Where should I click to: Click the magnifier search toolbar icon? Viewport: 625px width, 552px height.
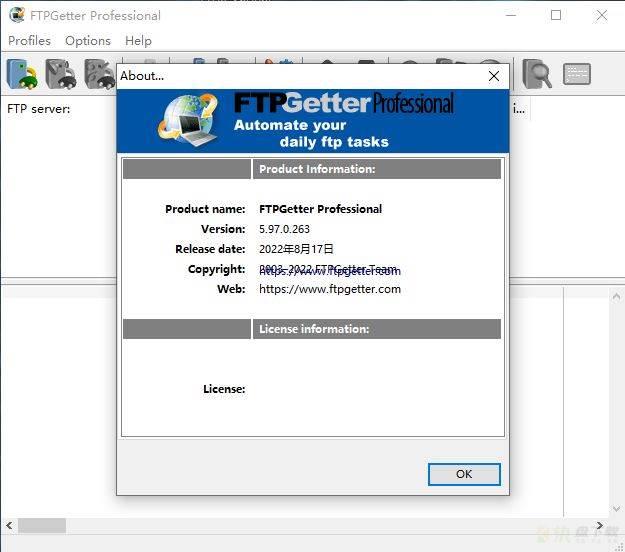tap(537, 74)
